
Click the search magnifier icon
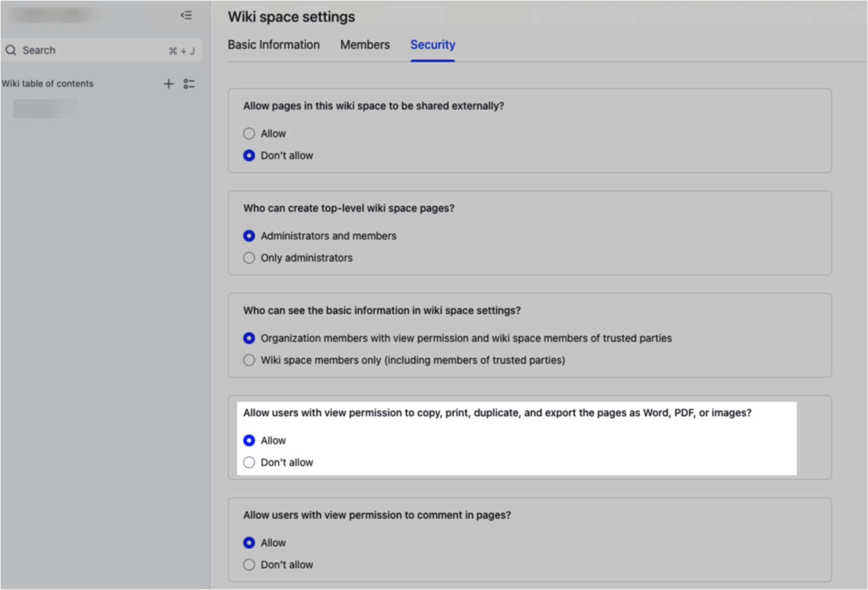[11, 50]
